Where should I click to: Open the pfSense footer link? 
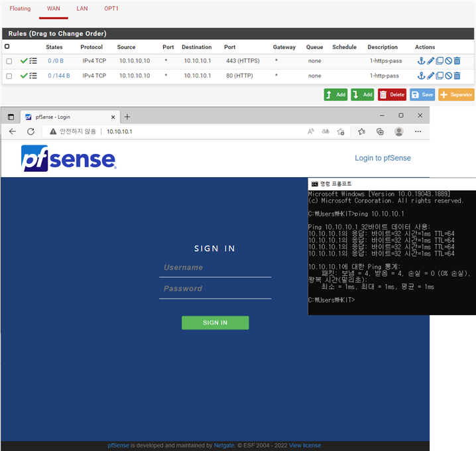118,446
